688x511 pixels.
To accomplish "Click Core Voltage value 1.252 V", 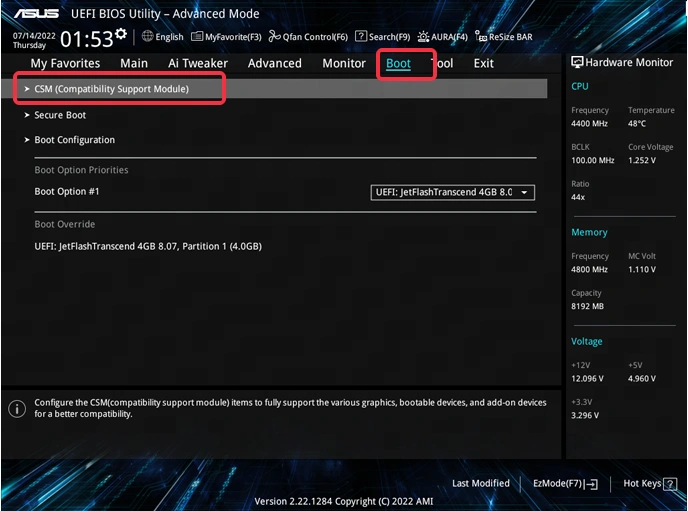I will 642,161.
